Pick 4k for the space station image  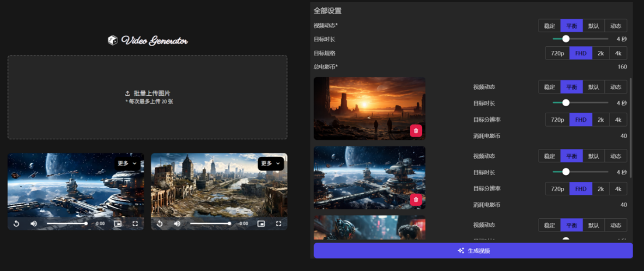click(618, 189)
